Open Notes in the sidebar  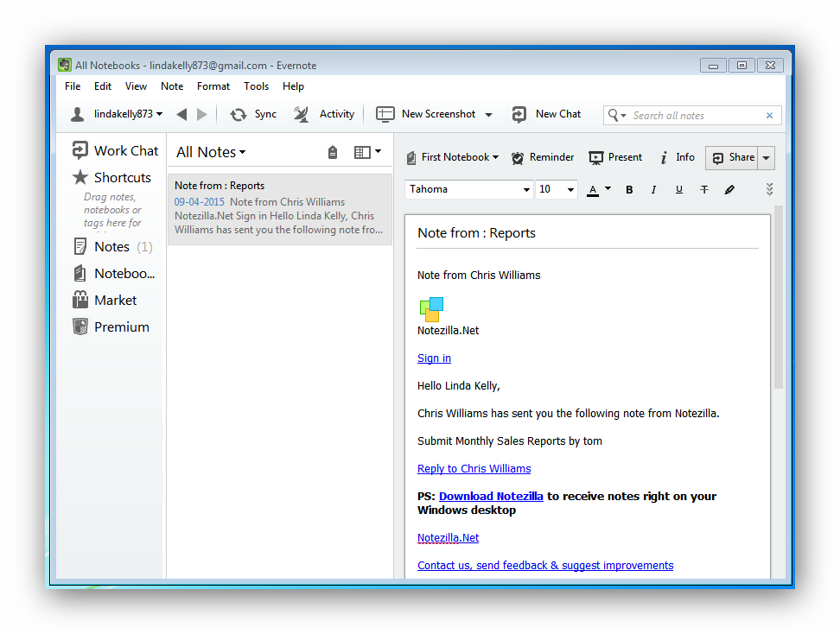(112, 247)
